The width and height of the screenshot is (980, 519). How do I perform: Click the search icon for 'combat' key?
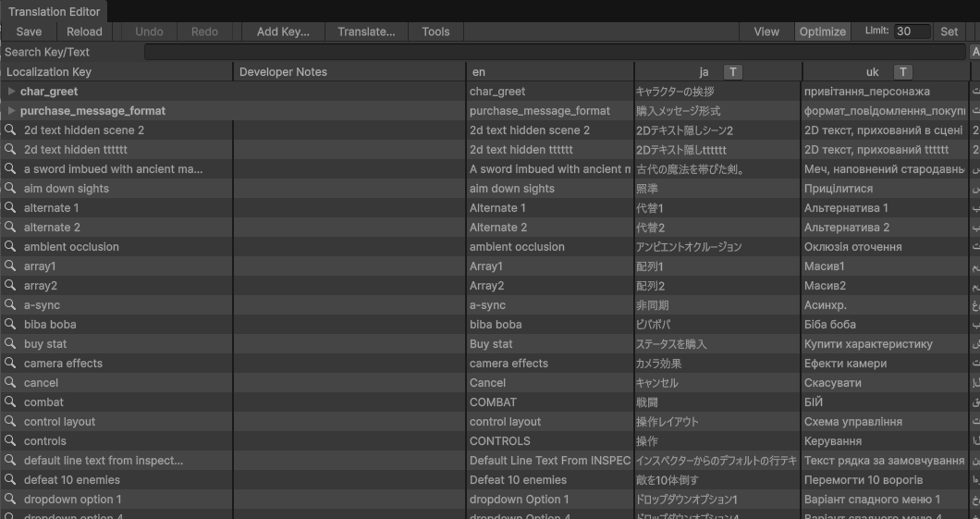(x=11, y=402)
